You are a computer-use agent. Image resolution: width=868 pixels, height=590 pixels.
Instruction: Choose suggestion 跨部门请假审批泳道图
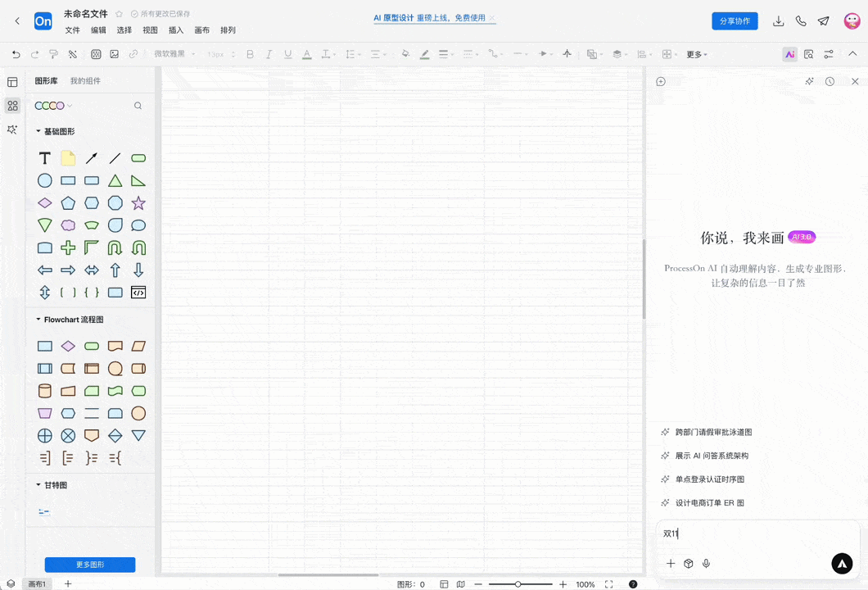pyautogui.click(x=713, y=432)
